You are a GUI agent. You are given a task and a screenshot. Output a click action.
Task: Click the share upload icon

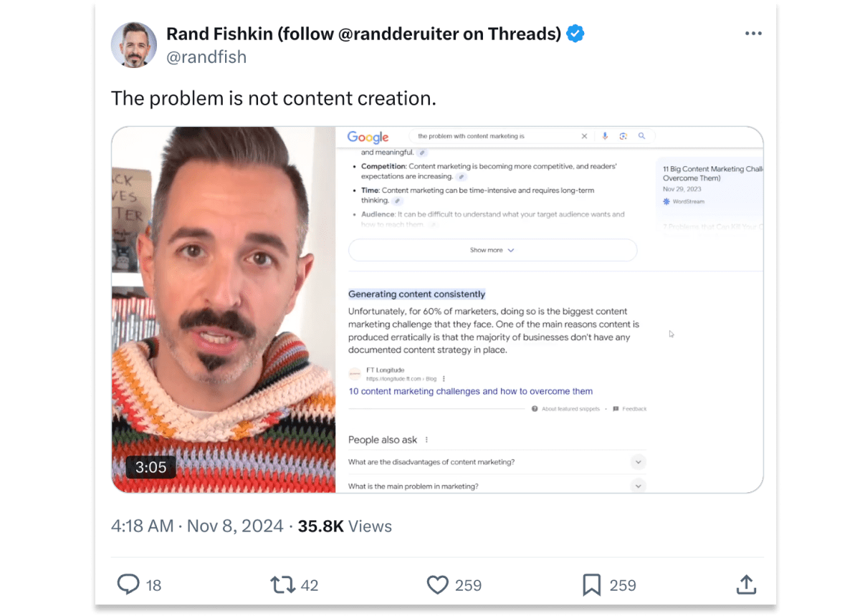tap(746, 584)
